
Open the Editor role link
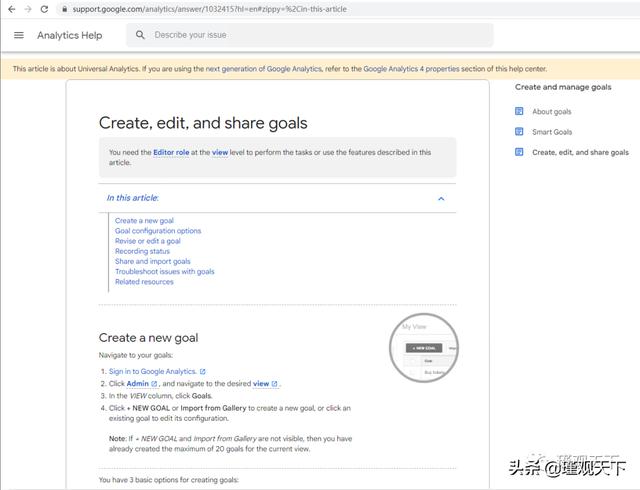tap(171, 152)
